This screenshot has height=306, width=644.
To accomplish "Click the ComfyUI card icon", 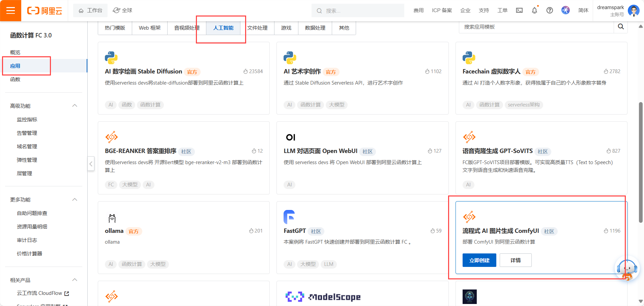I will pyautogui.click(x=469, y=217).
